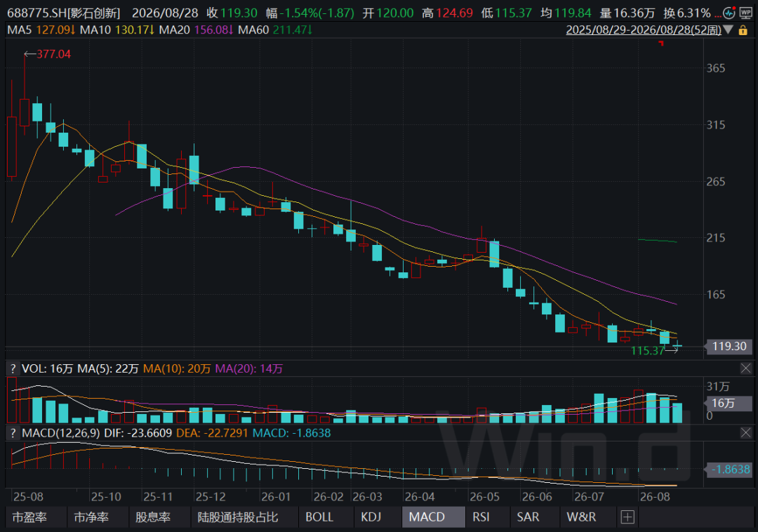
Task: Open the 2025/08/29-2026/08/28(52周) date range link
Action: (644, 30)
